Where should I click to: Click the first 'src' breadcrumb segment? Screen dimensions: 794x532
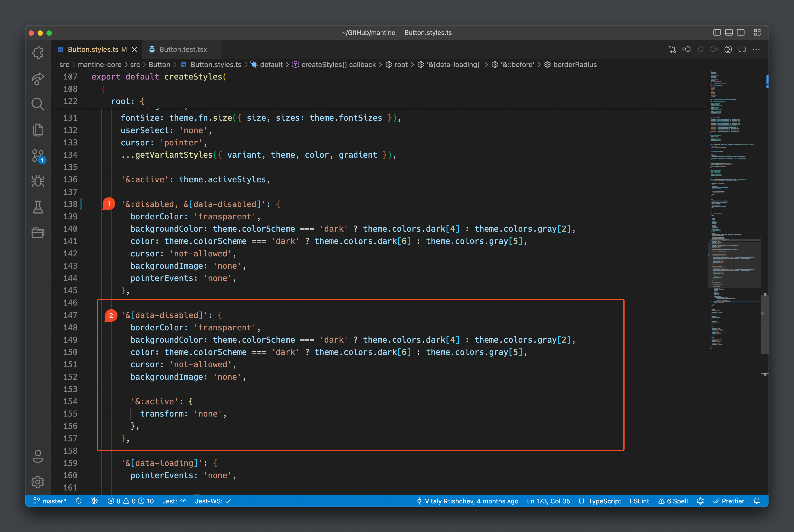[64, 65]
